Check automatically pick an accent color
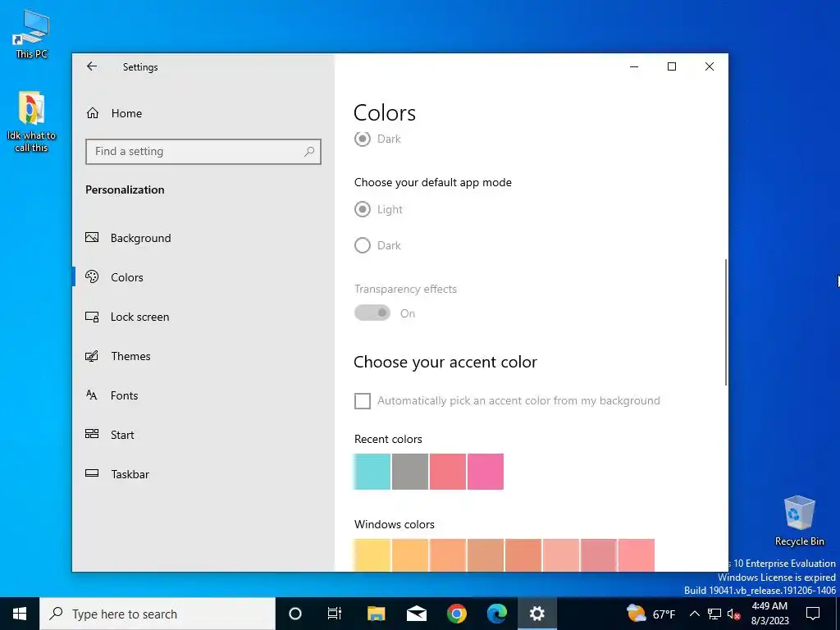 (362, 400)
